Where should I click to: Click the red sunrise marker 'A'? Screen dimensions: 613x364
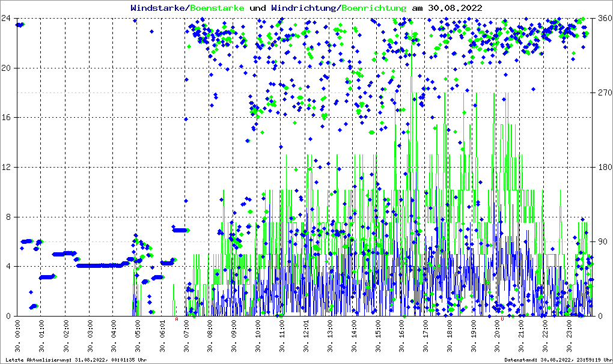pos(177,320)
